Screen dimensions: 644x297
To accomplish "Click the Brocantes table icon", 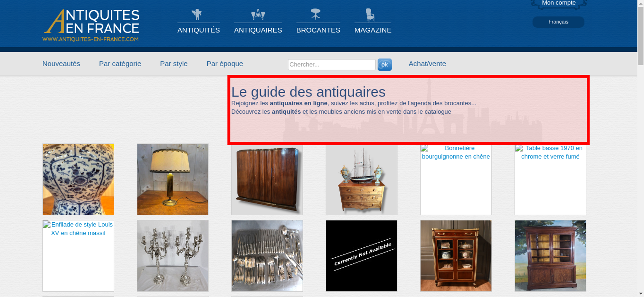I will pyautogui.click(x=316, y=14).
